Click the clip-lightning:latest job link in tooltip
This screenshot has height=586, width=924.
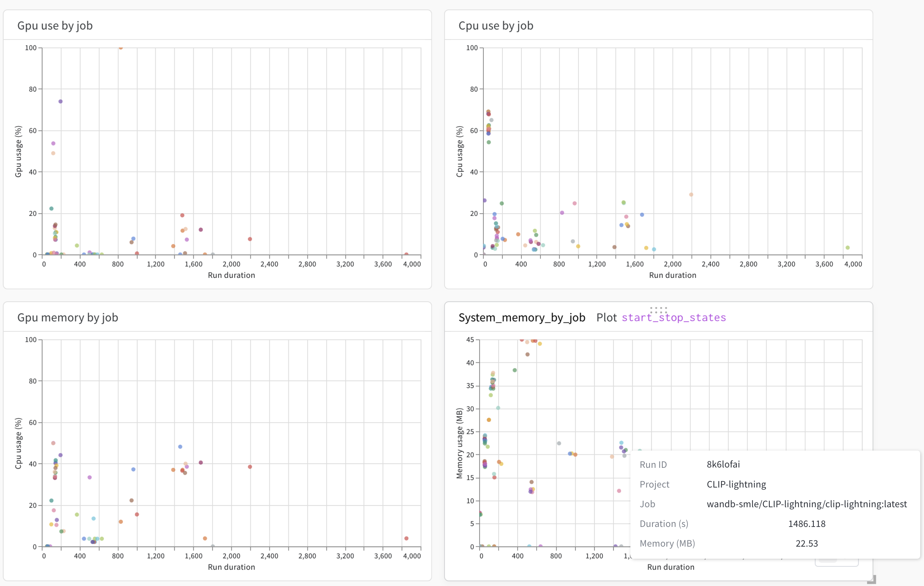coord(807,504)
